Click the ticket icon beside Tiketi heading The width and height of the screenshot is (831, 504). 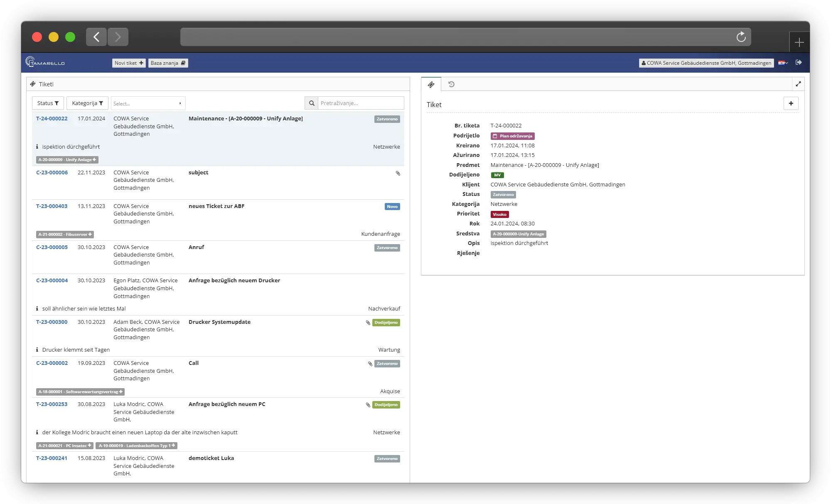pos(33,83)
